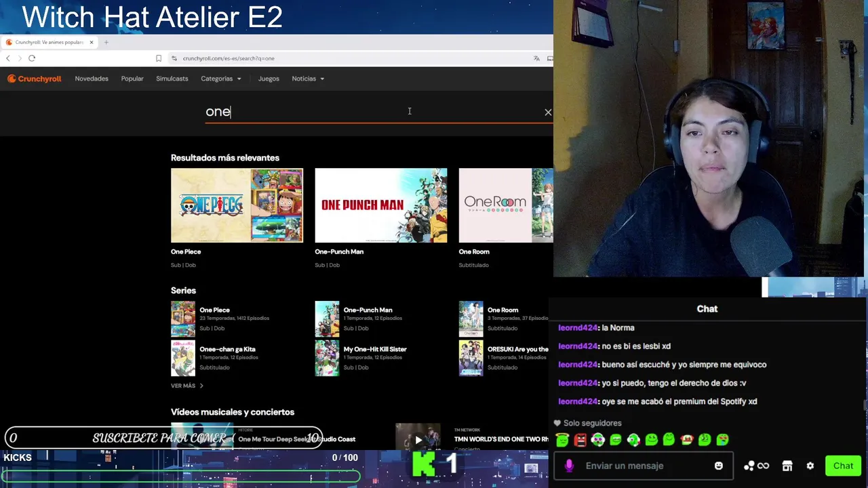Click the One Room banner thumbnail

click(506, 205)
